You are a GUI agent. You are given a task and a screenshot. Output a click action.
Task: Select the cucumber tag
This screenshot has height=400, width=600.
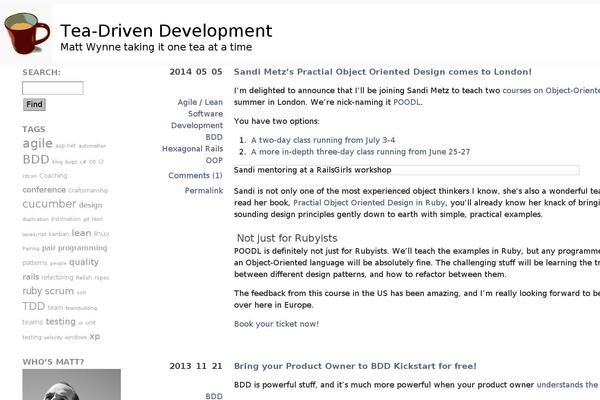pos(49,204)
